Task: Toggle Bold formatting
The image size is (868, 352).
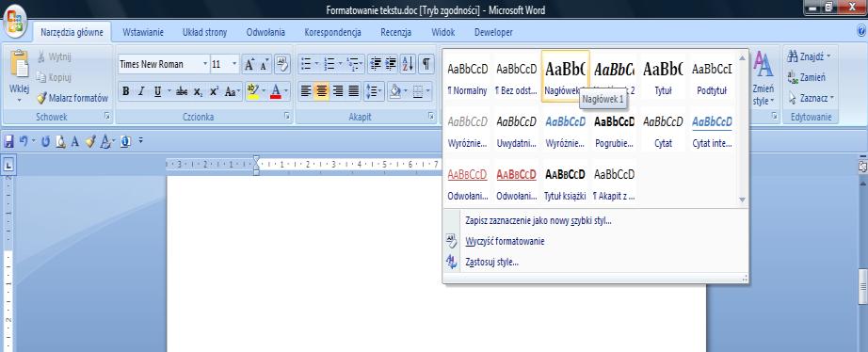Action: (x=125, y=92)
